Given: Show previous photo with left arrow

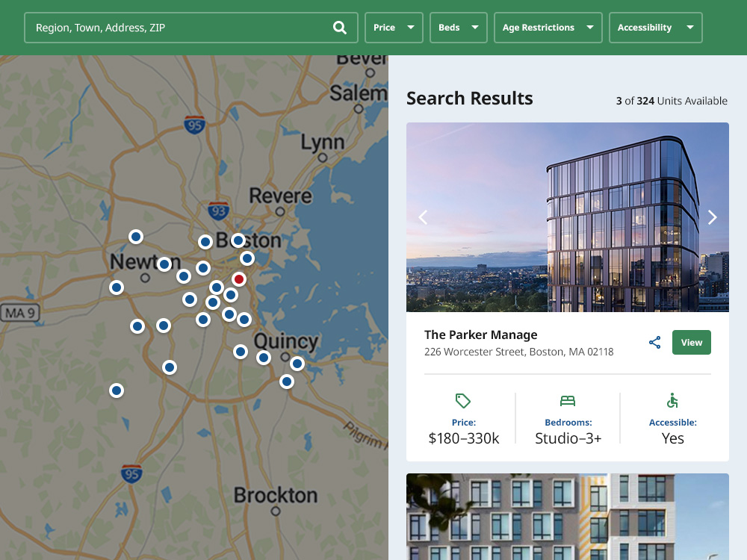Looking at the screenshot, I should pos(423,217).
